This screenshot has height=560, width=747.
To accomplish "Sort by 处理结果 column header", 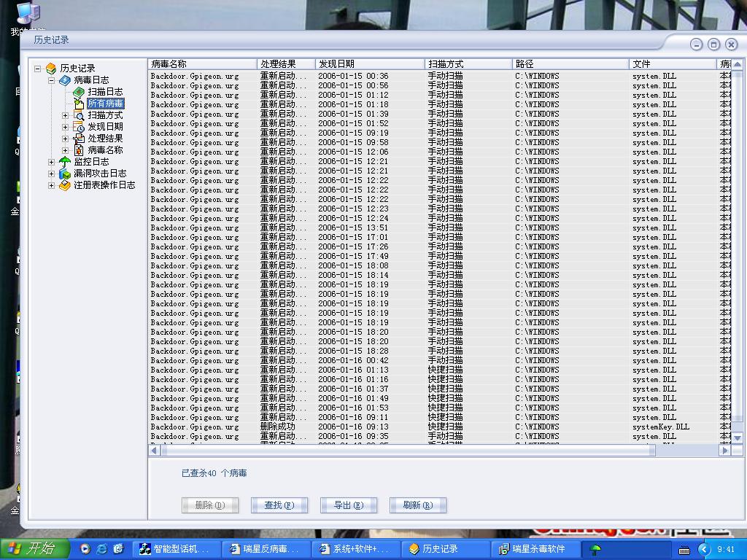I will pyautogui.click(x=286, y=64).
